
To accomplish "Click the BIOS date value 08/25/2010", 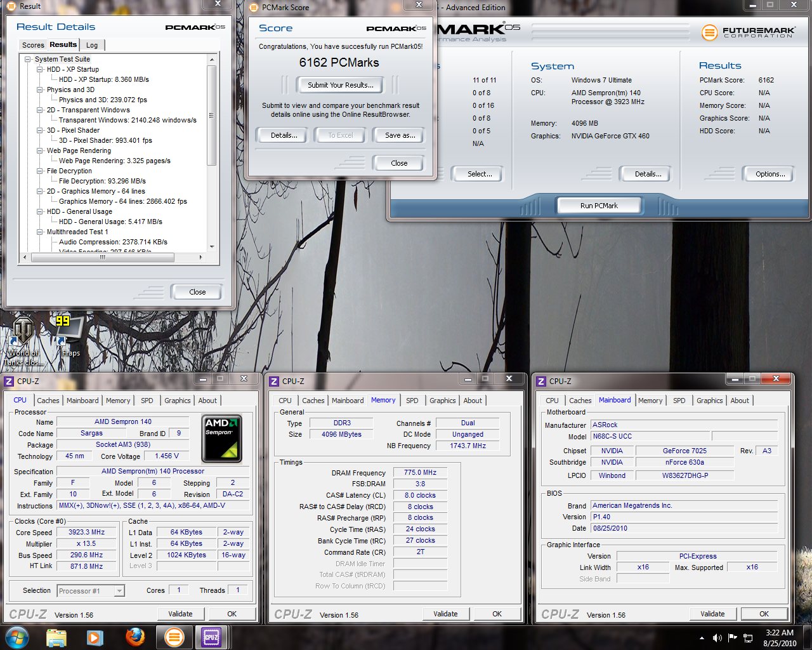I will pos(684,528).
